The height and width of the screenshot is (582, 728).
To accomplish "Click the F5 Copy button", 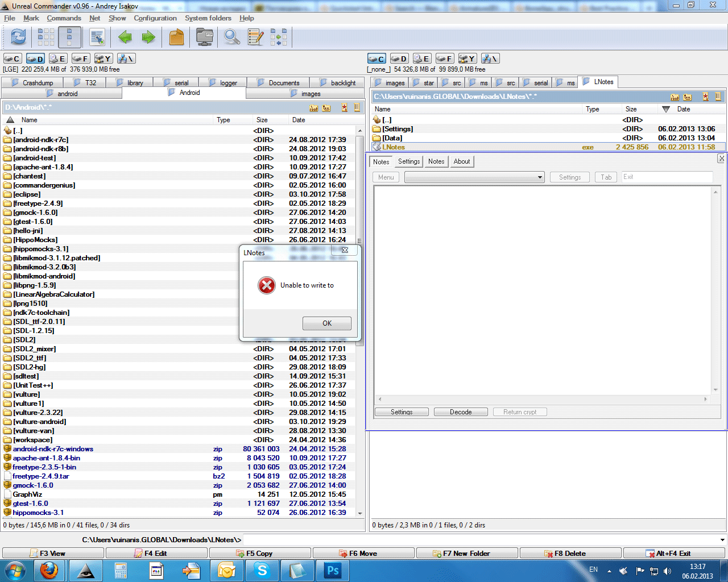I will tap(260, 553).
